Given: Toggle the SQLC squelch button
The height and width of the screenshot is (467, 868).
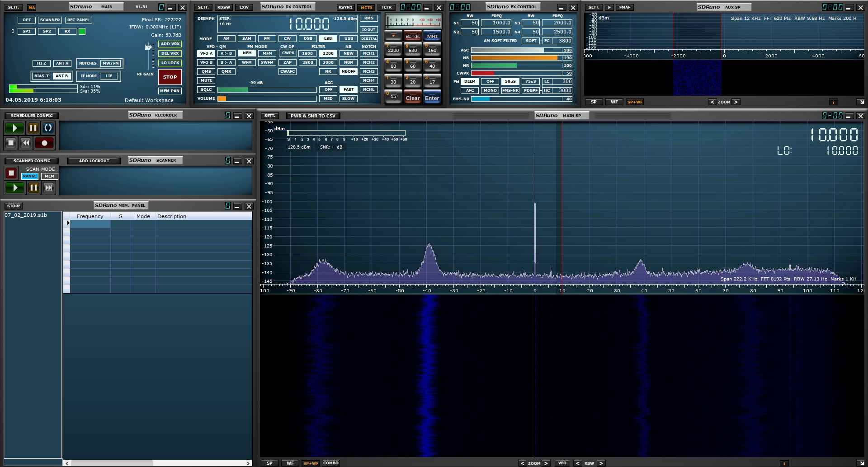Looking at the screenshot, I should (x=206, y=89).
